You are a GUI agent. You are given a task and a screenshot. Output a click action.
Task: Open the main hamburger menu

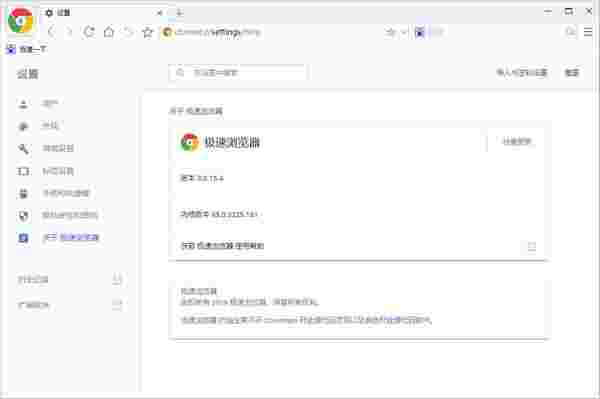tap(588, 32)
